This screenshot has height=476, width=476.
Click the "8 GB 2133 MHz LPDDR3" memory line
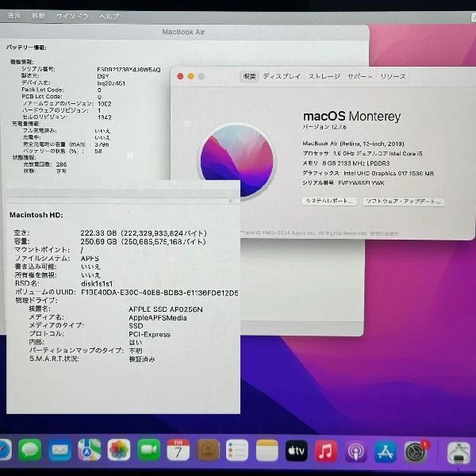point(346,163)
